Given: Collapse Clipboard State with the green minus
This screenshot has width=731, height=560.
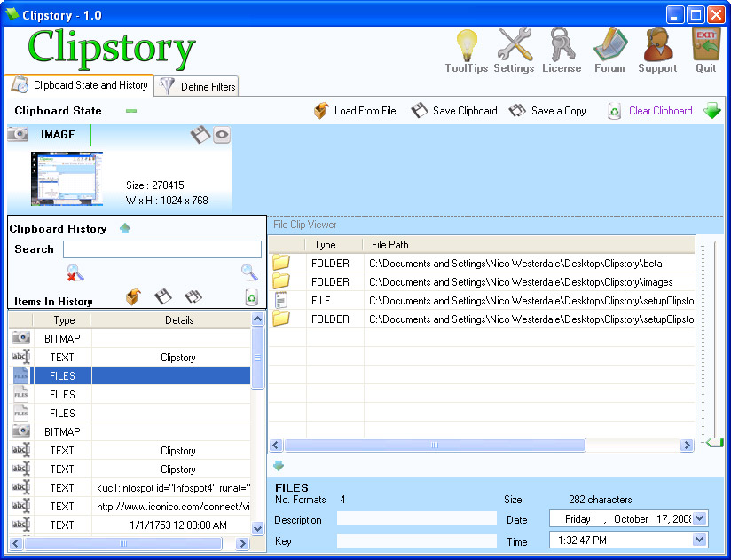Looking at the screenshot, I should (131, 111).
